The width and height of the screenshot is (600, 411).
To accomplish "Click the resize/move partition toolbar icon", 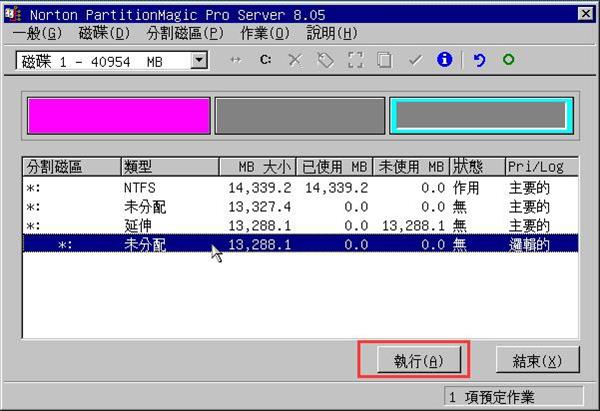I will [x=236, y=60].
